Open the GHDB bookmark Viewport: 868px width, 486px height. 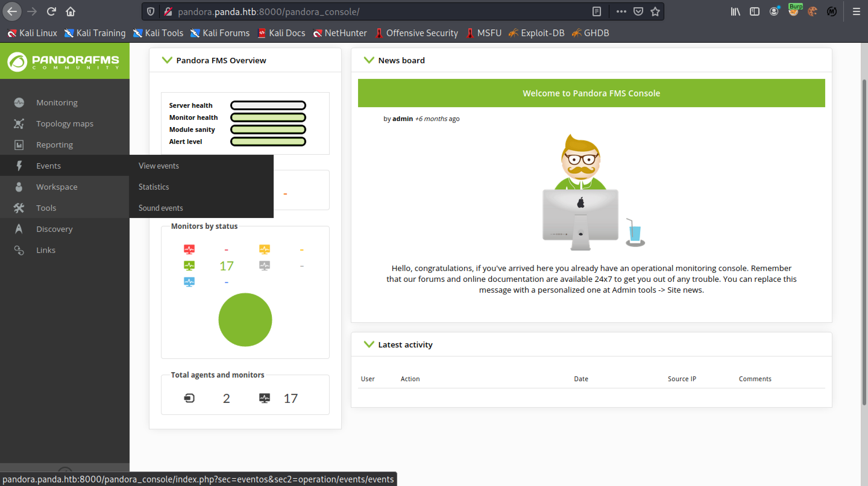pyautogui.click(x=590, y=33)
